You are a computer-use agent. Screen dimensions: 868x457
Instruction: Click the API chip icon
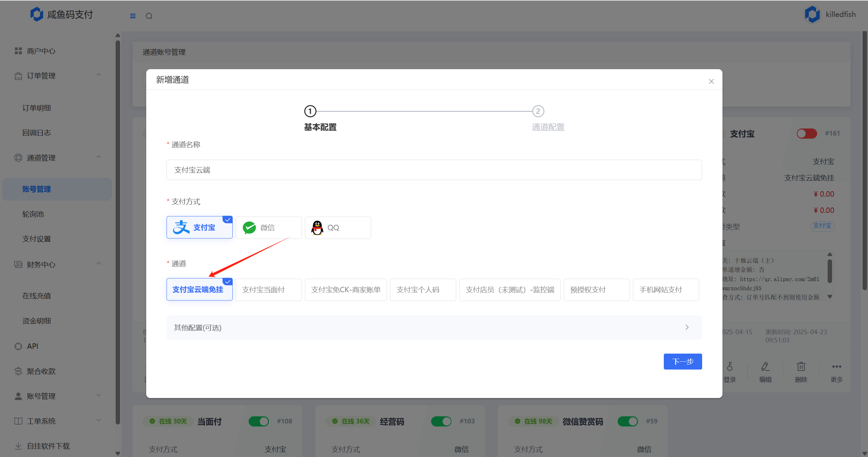[x=18, y=346]
